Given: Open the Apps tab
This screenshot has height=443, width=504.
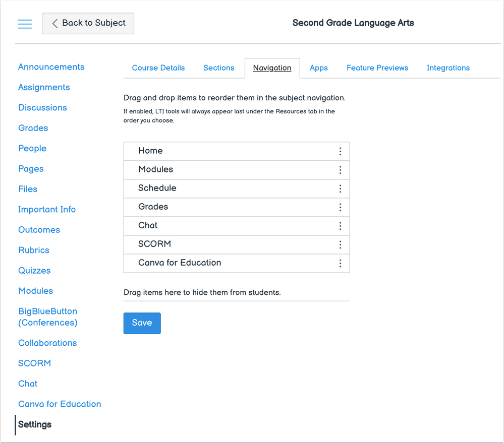Looking at the screenshot, I should coord(319,68).
